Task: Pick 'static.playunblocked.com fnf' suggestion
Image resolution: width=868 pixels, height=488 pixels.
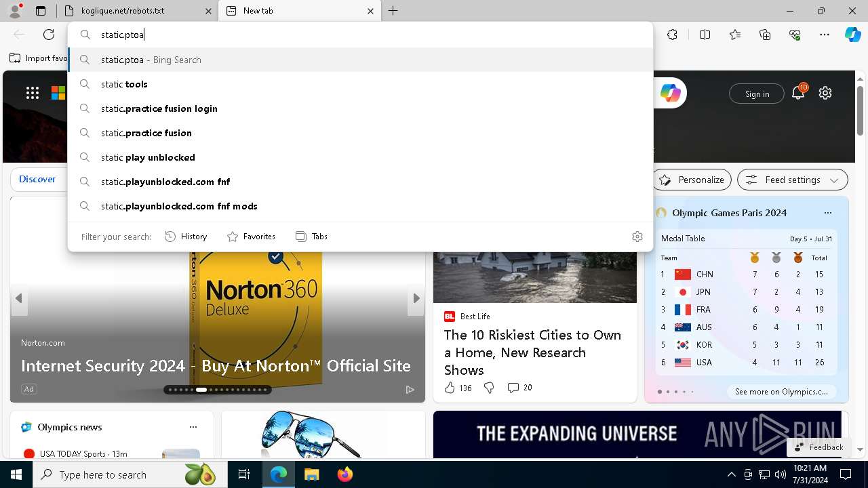Action: coord(361,182)
